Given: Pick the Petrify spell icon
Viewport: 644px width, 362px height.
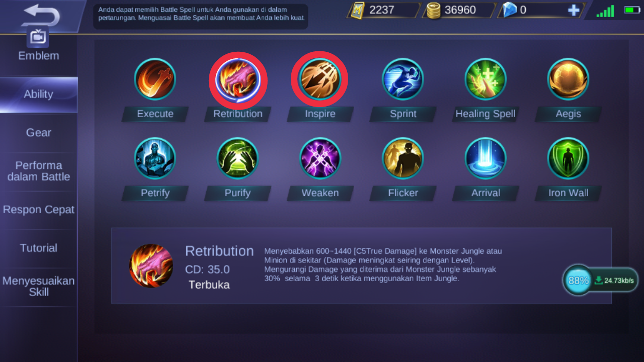Looking at the screenshot, I should pos(155,158).
